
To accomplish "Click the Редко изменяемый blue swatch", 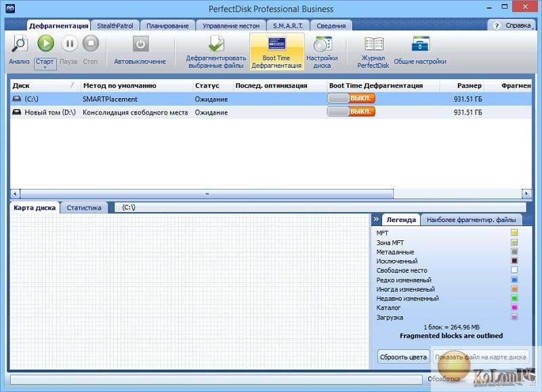I will [514, 280].
